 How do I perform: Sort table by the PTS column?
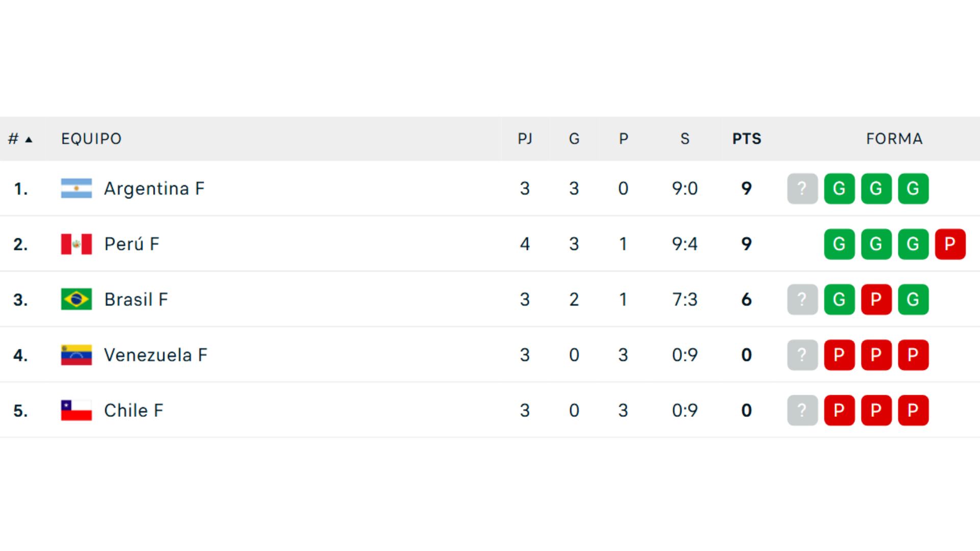pyautogui.click(x=747, y=138)
